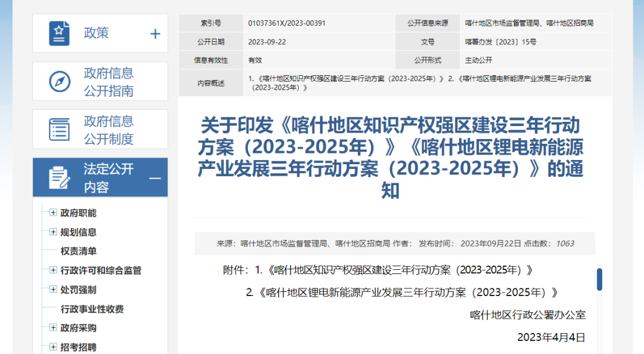The image size is (644, 354).
Task: Expand the 政府采购 tree node
Action: (53, 328)
